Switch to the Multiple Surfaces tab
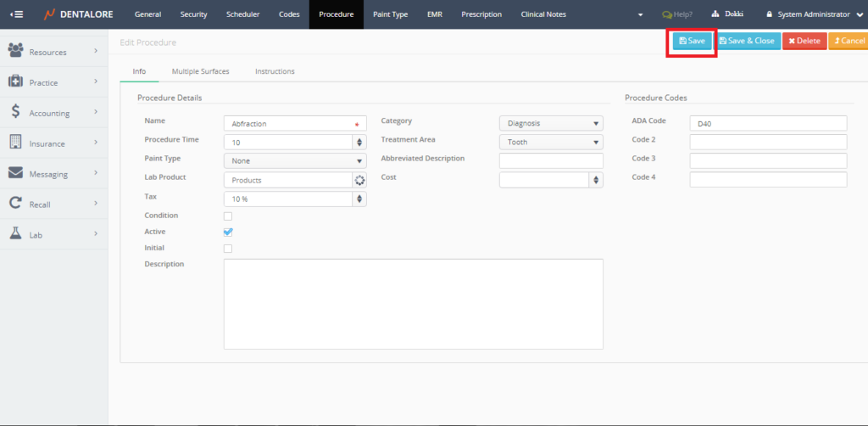 200,71
